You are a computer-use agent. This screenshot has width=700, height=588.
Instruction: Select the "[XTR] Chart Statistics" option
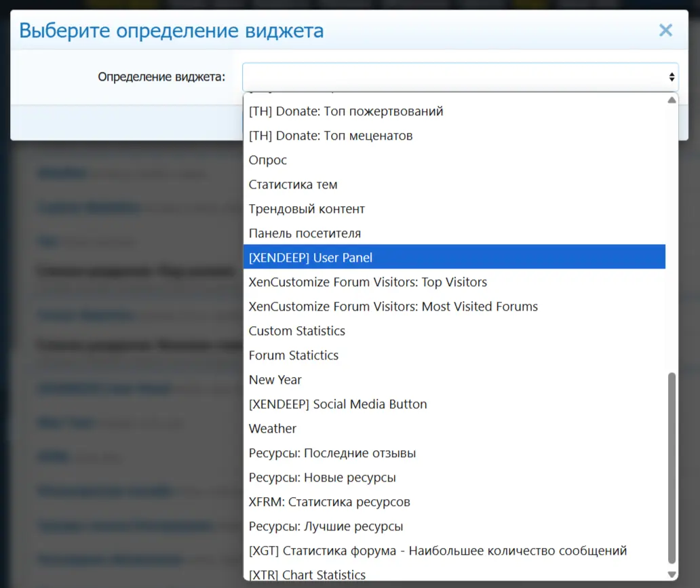[307, 574]
